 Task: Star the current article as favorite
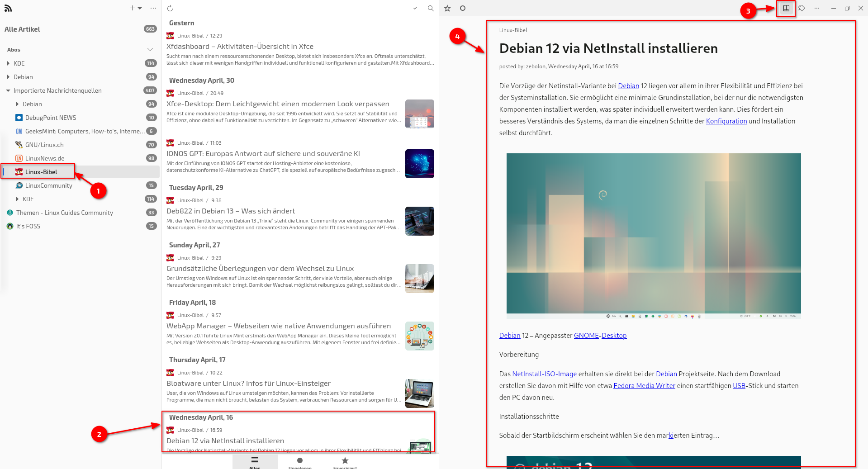point(447,8)
